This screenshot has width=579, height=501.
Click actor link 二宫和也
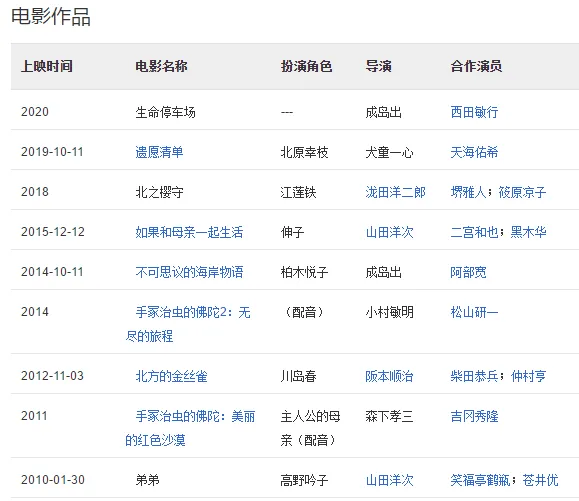pyautogui.click(x=474, y=232)
